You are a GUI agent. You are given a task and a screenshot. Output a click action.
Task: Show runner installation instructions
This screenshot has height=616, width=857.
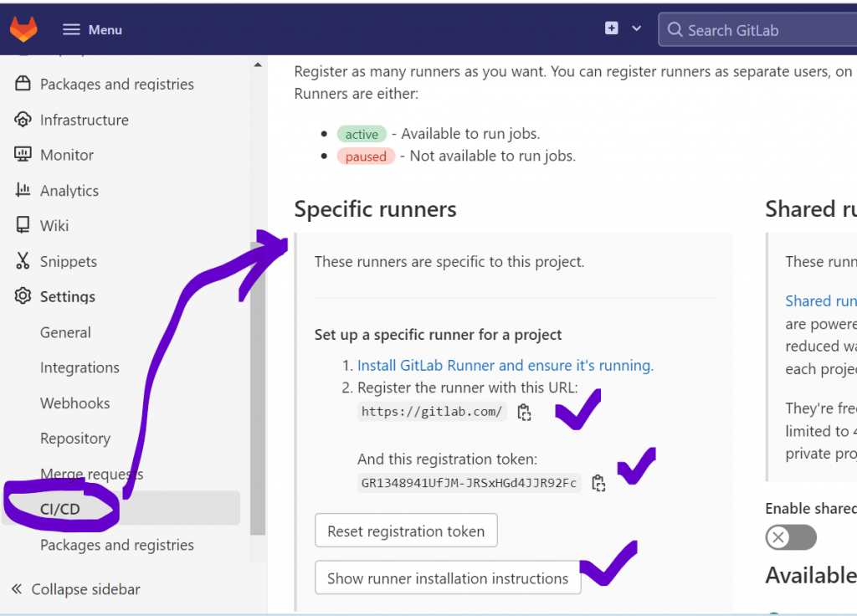coord(447,577)
